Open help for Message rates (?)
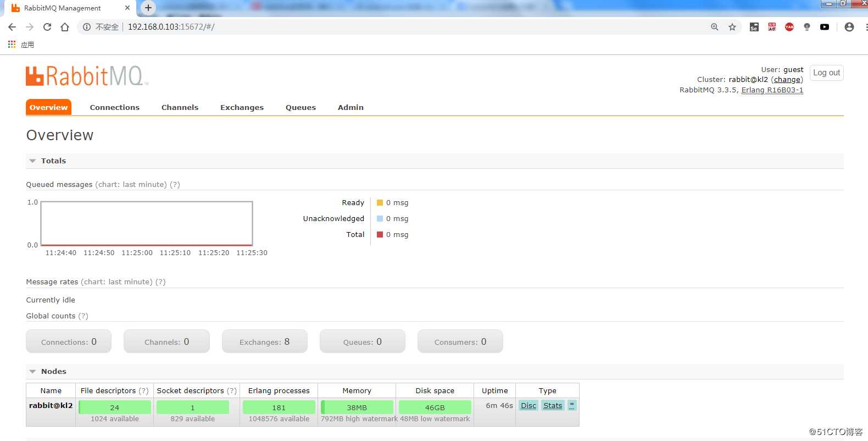Screen dimensions: 868x441 click(160, 282)
